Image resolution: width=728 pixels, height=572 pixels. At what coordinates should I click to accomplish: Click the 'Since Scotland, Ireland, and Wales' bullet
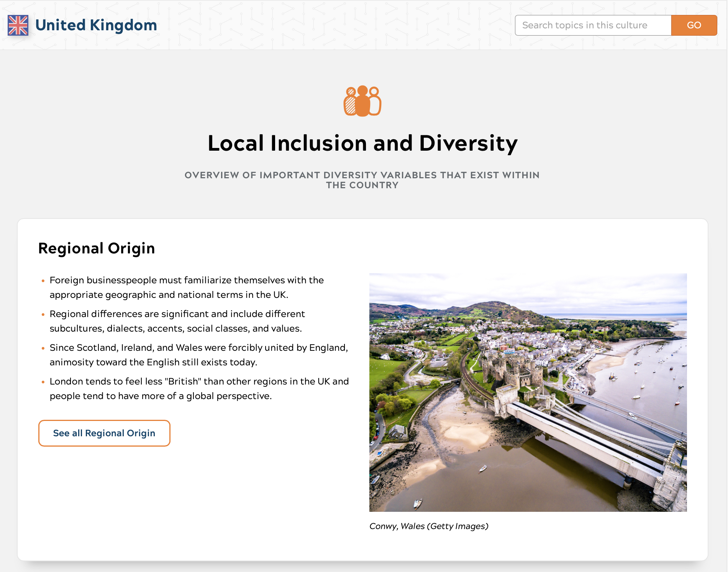tap(199, 355)
